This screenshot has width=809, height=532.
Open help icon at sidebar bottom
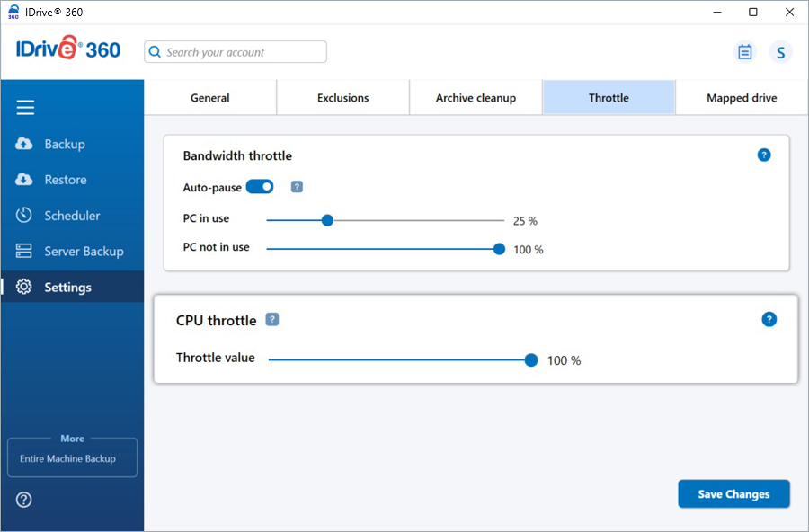24,500
